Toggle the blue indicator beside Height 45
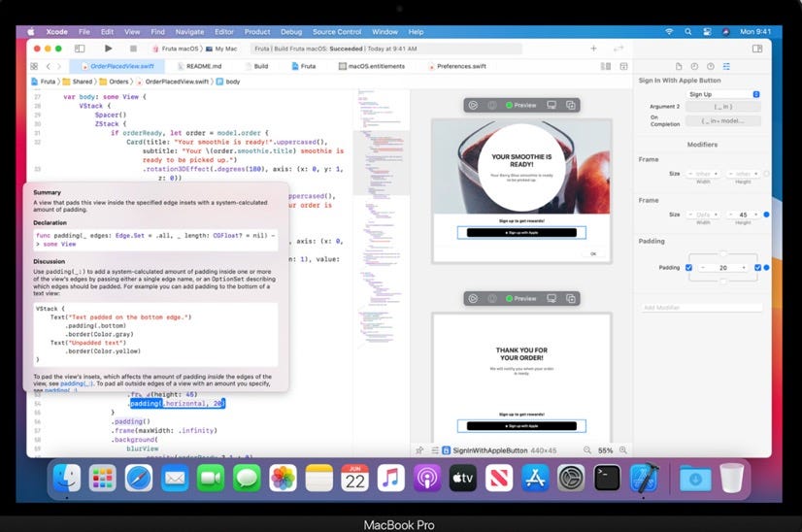The height and width of the screenshot is (532, 802). [766, 215]
